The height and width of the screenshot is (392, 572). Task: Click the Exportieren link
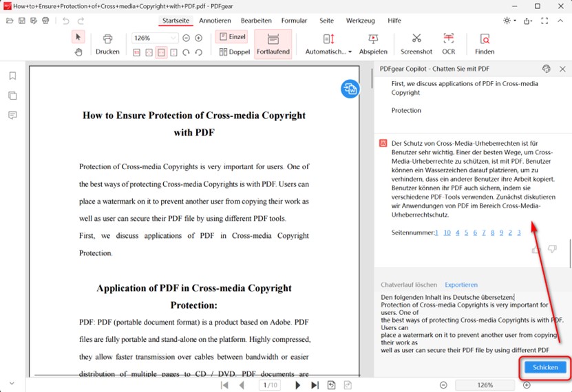[461, 285]
